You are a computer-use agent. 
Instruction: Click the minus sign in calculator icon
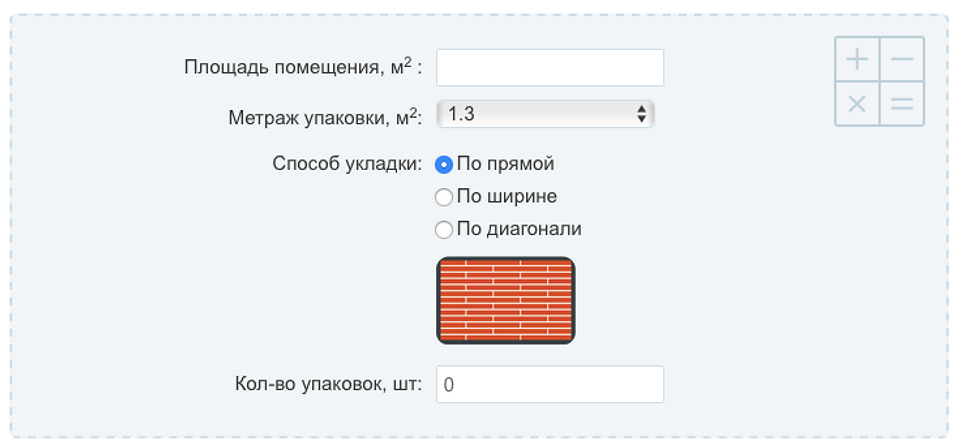click(902, 59)
